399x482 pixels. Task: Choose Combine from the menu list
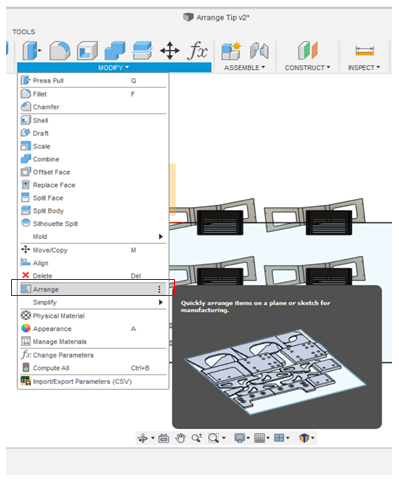(93, 159)
